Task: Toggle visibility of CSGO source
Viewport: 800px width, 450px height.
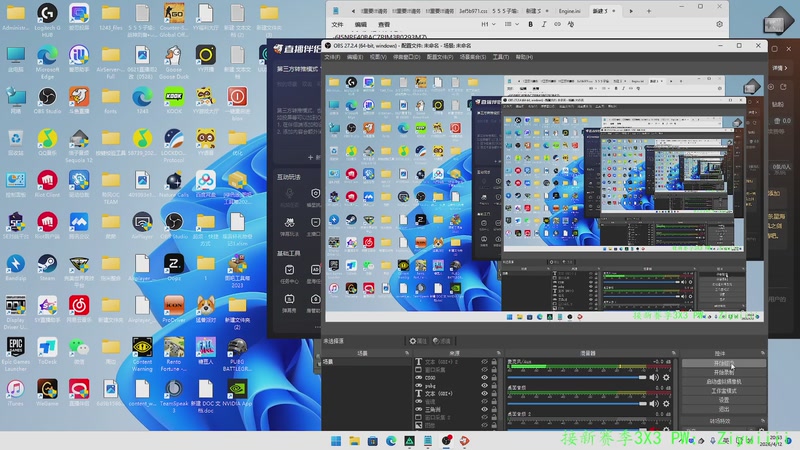Action: [484, 378]
